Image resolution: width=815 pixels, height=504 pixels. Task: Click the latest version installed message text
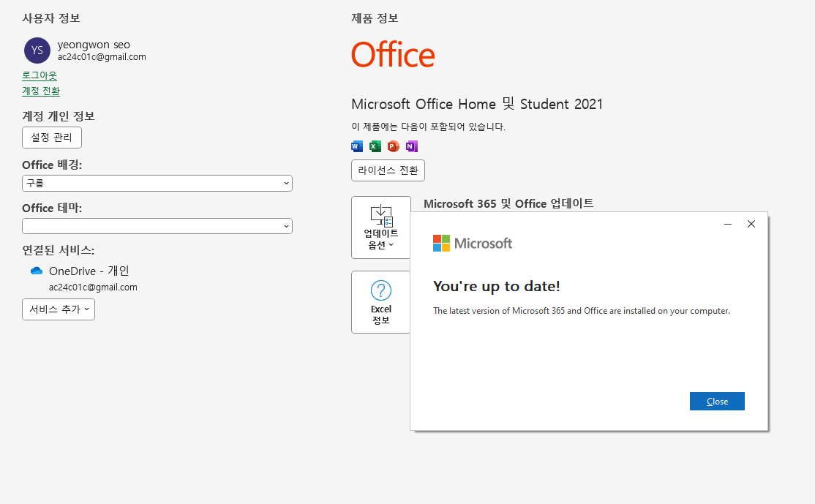pos(582,311)
